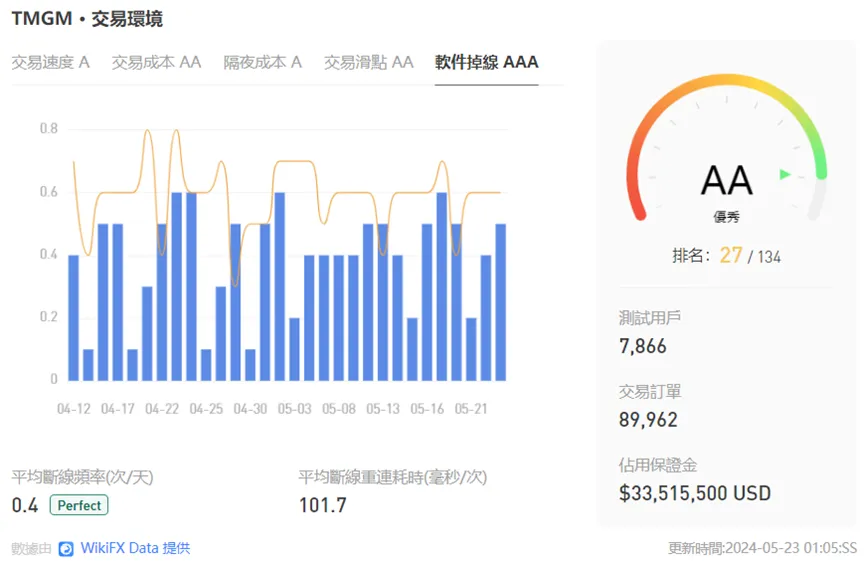Viewport: 865px width, 561px height.
Task: Click the test users value 7,866
Action: tap(643, 346)
